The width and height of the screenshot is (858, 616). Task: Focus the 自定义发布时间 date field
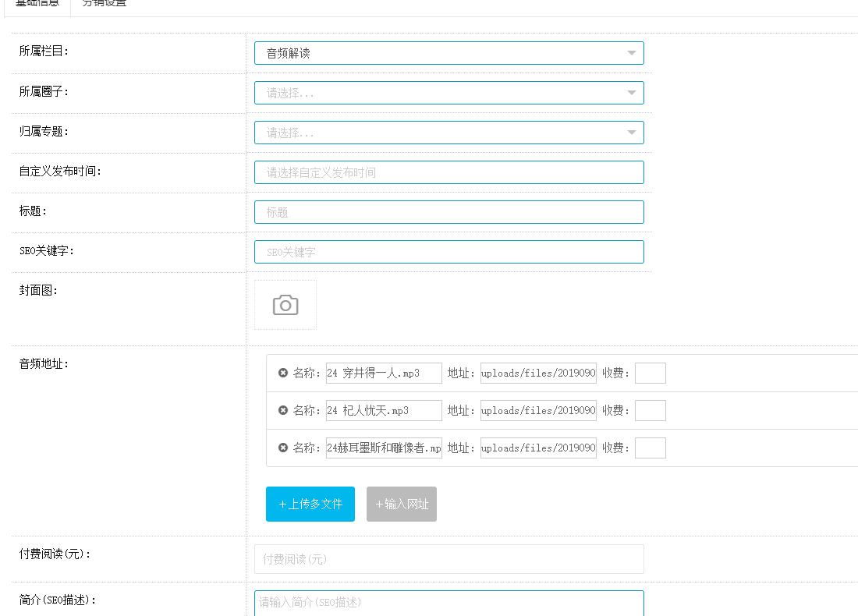(448, 172)
